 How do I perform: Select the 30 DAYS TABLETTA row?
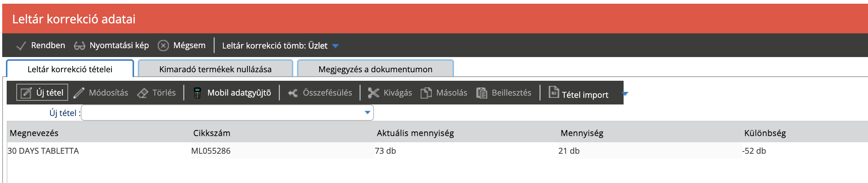click(43, 151)
